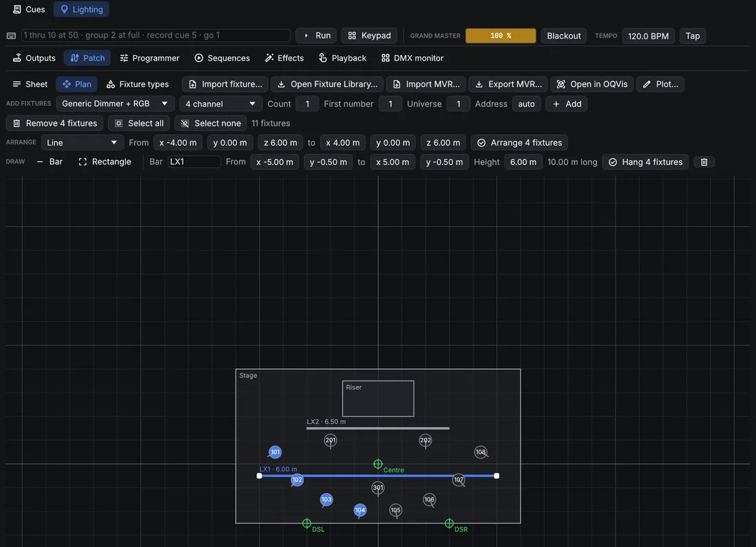The image size is (756, 547).
Task: Click the Bar name field containing LX1
Action: point(194,162)
